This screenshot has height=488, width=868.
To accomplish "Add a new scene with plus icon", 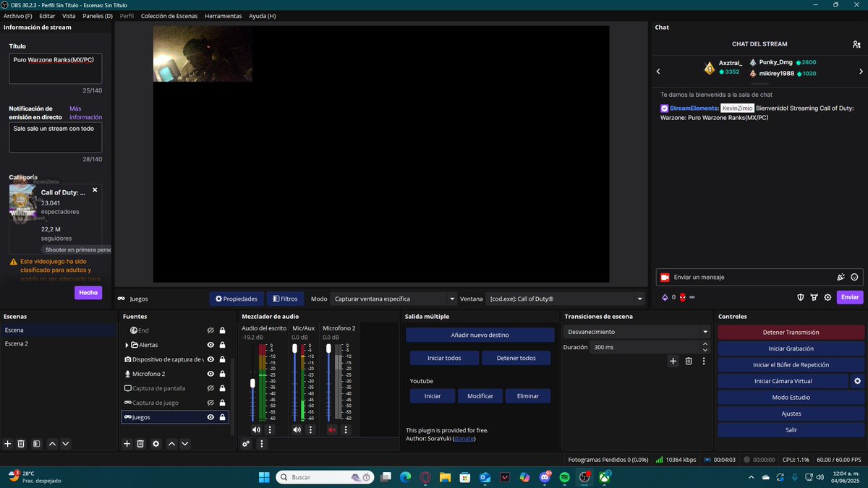I will pos(8,443).
